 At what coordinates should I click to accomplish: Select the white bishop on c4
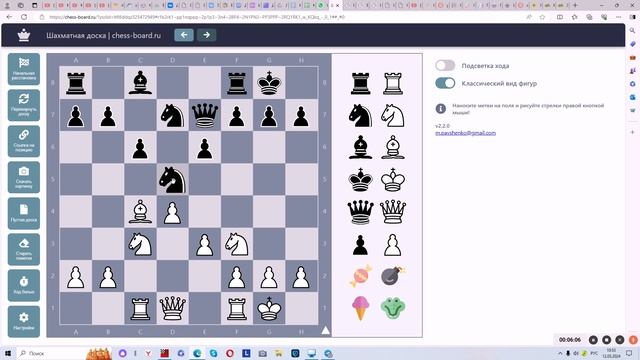tap(140, 212)
